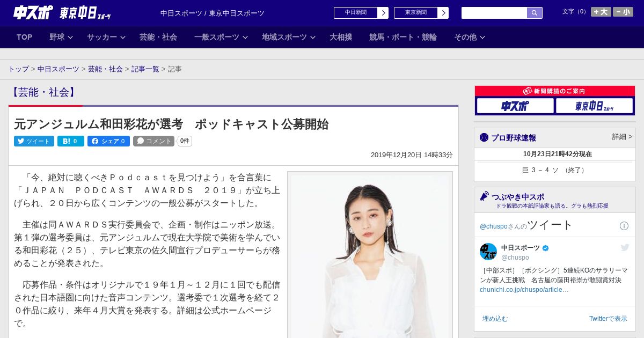The height and width of the screenshot is (338, 644).
Task: Open 芸能・社会 navigation item
Action: 158,37
